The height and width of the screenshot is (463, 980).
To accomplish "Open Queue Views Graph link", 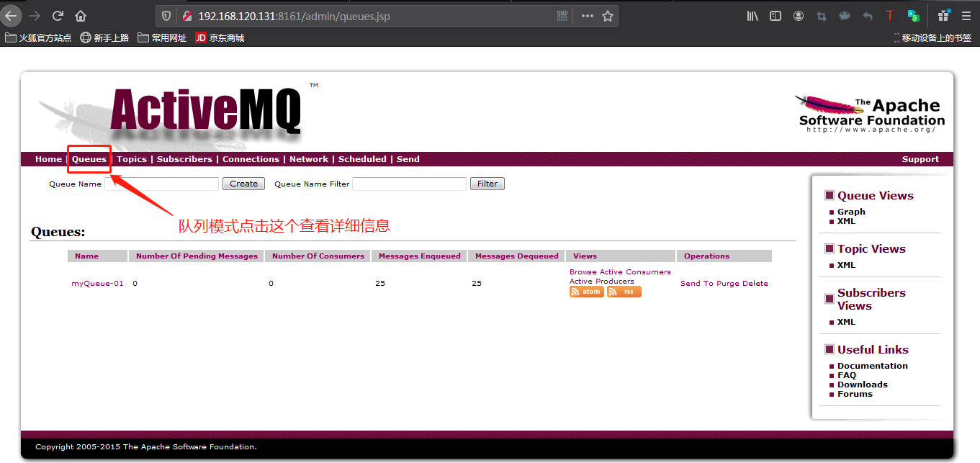I will click(851, 212).
